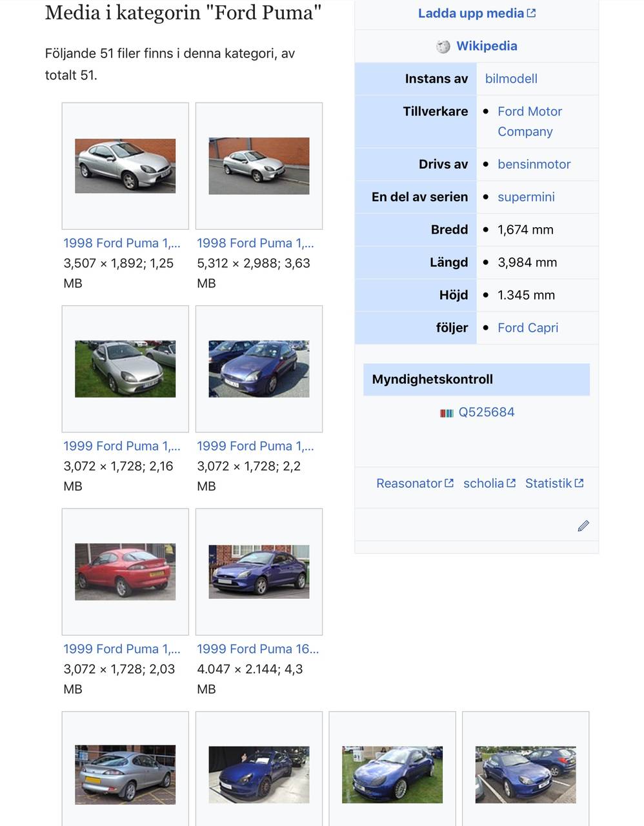Viewport: 644px width, 826px height.
Task: Open Wikidata item Q525684
Action: pos(487,412)
